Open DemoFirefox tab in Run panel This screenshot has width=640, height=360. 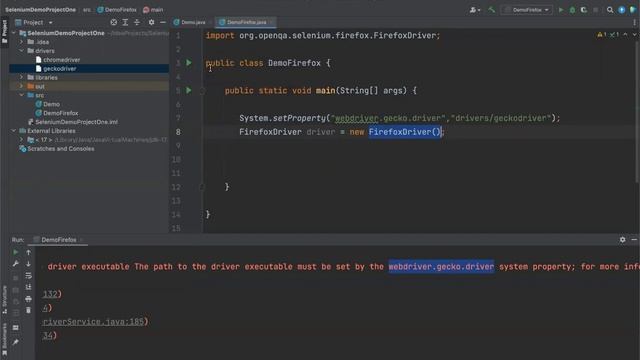59,240
